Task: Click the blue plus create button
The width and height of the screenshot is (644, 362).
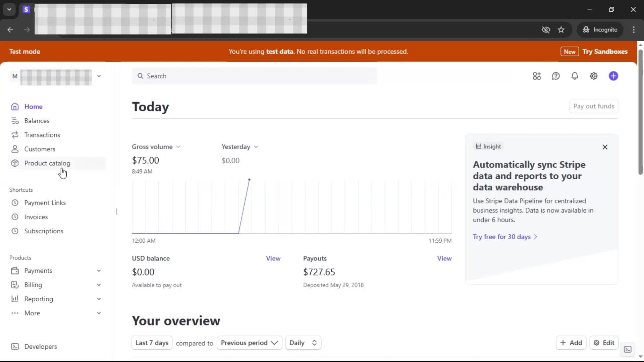Action: (x=613, y=76)
